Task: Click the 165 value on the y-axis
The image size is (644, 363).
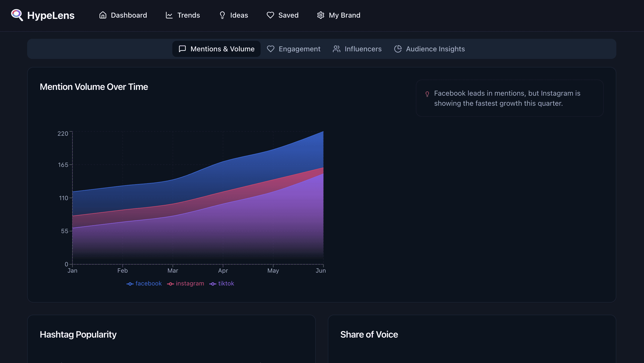Action: pyautogui.click(x=63, y=165)
